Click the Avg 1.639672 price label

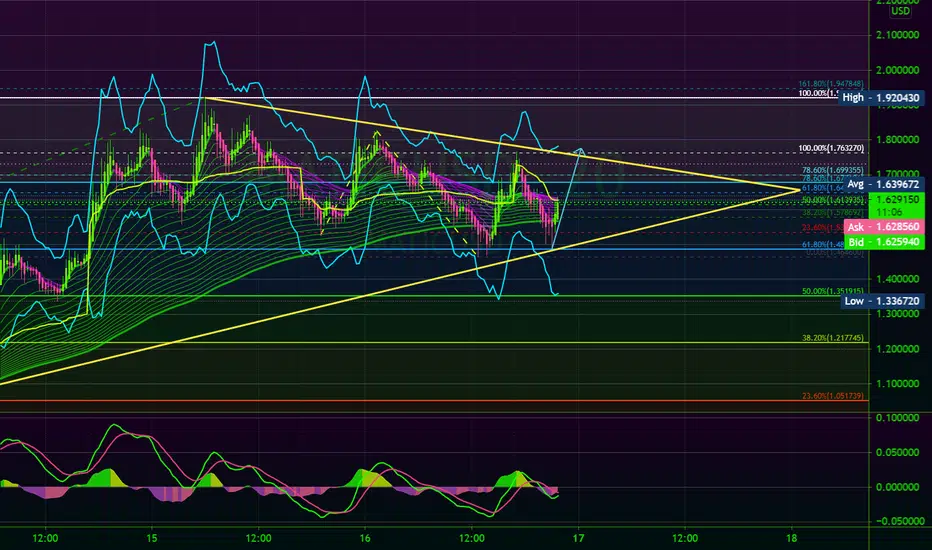tap(883, 184)
